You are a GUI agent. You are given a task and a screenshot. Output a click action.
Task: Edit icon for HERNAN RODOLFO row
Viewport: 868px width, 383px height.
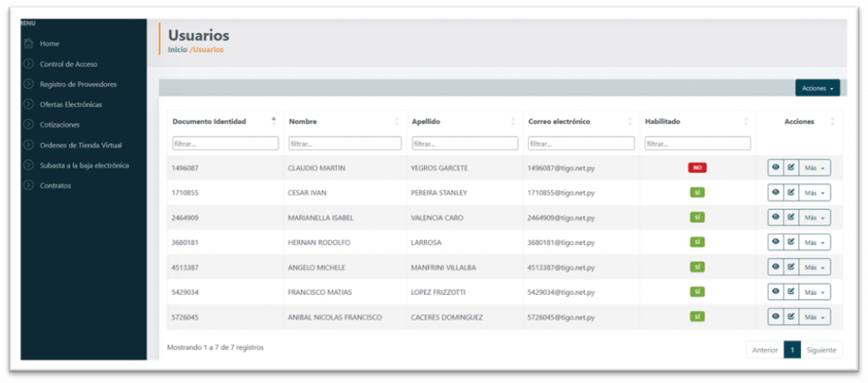pyautogui.click(x=791, y=241)
